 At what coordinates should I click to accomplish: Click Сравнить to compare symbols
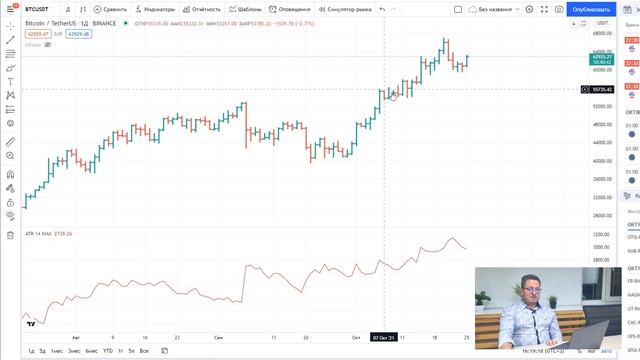point(110,9)
